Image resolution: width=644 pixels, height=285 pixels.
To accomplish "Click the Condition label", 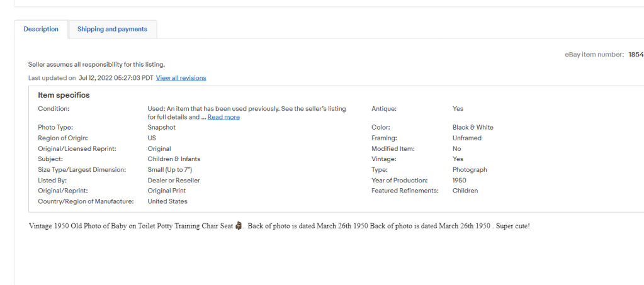I will (x=54, y=109).
